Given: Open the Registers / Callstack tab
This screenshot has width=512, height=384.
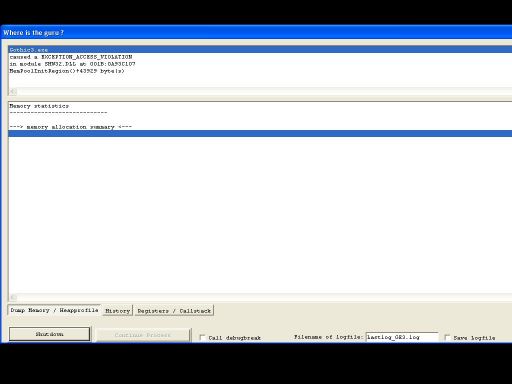Looking at the screenshot, I should (x=174, y=310).
